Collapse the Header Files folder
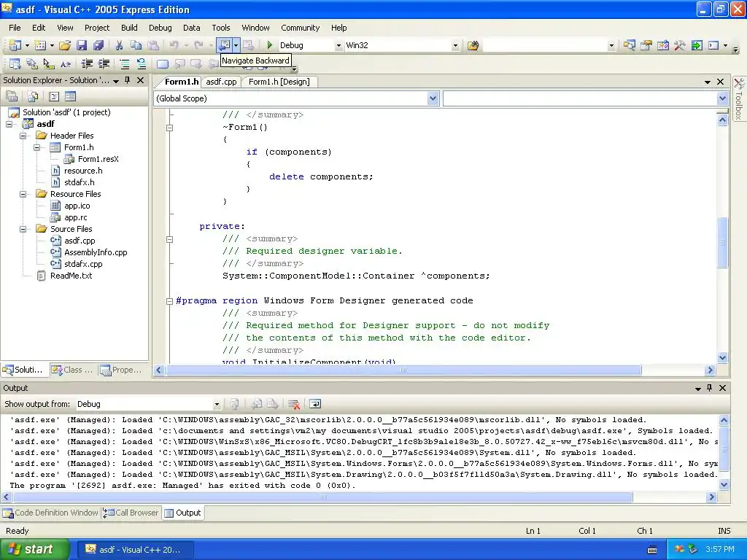Image resolution: width=747 pixels, height=560 pixels. tap(23, 136)
